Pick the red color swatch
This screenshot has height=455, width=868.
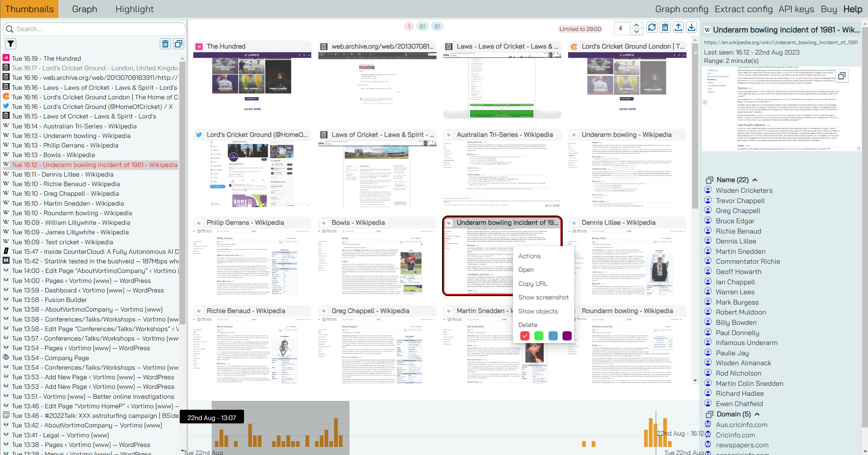click(x=525, y=335)
